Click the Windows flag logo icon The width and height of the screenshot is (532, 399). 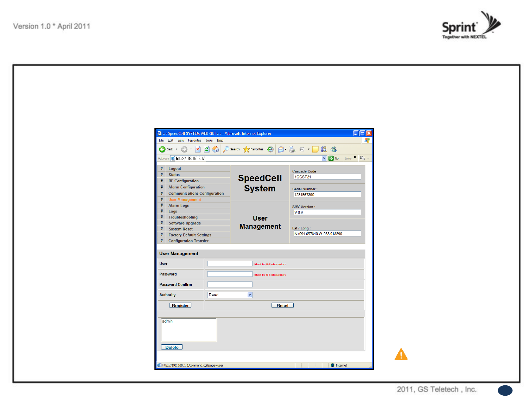point(367,140)
